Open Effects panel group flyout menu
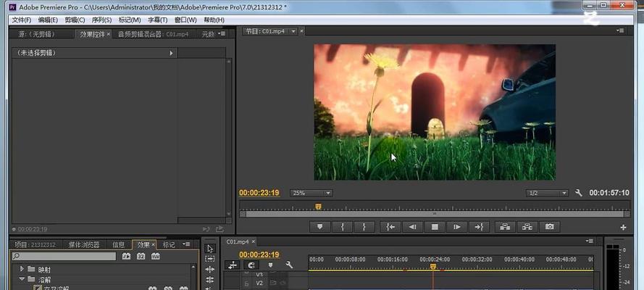644x290 pixels. click(x=186, y=244)
